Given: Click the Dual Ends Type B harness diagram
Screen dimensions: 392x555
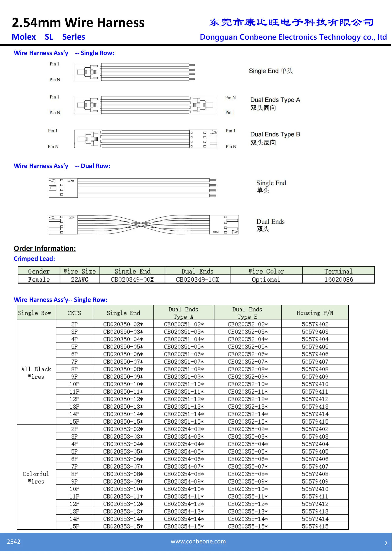Looking at the screenshot, I should (x=146, y=139).
